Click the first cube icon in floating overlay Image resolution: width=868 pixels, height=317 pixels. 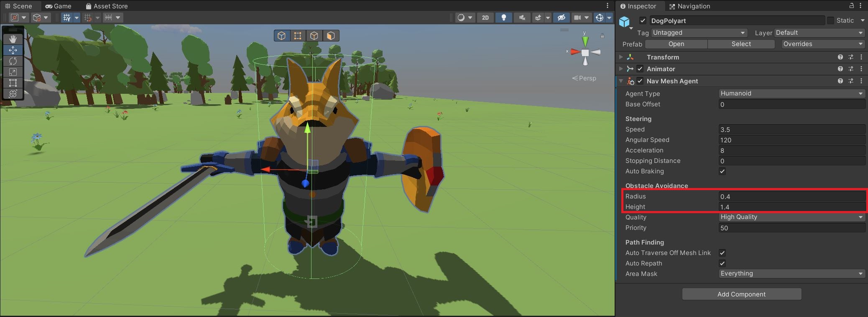pos(282,36)
